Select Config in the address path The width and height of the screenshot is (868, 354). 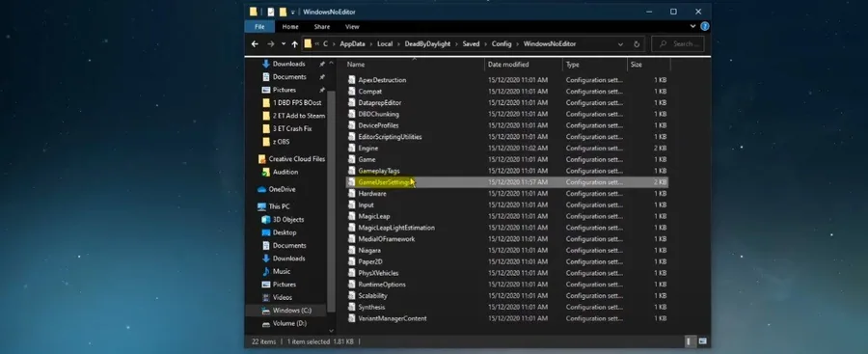coord(502,44)
